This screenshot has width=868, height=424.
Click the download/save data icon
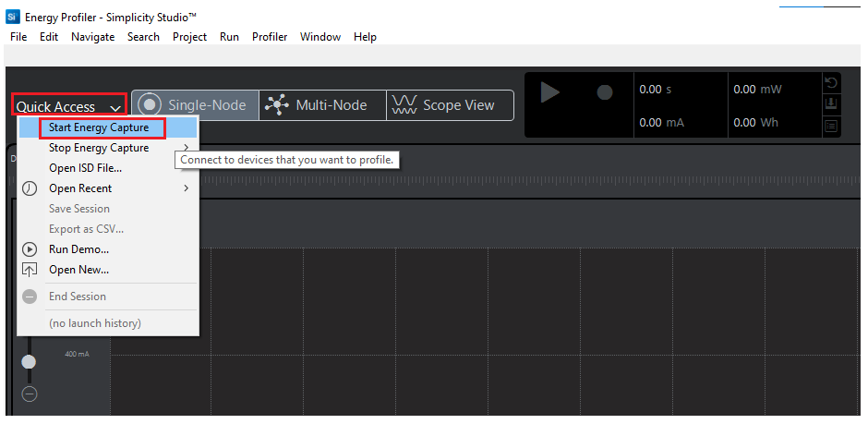click(831, 103)
